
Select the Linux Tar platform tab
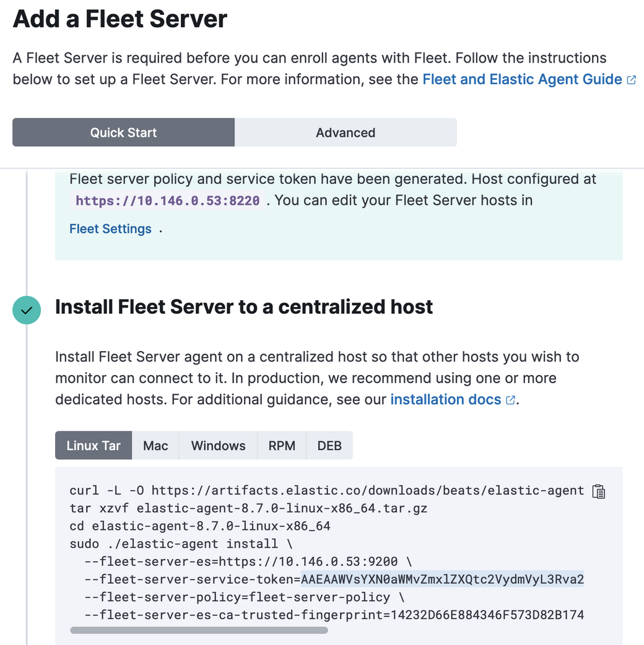pyautogui.click(x=94, y=446)
